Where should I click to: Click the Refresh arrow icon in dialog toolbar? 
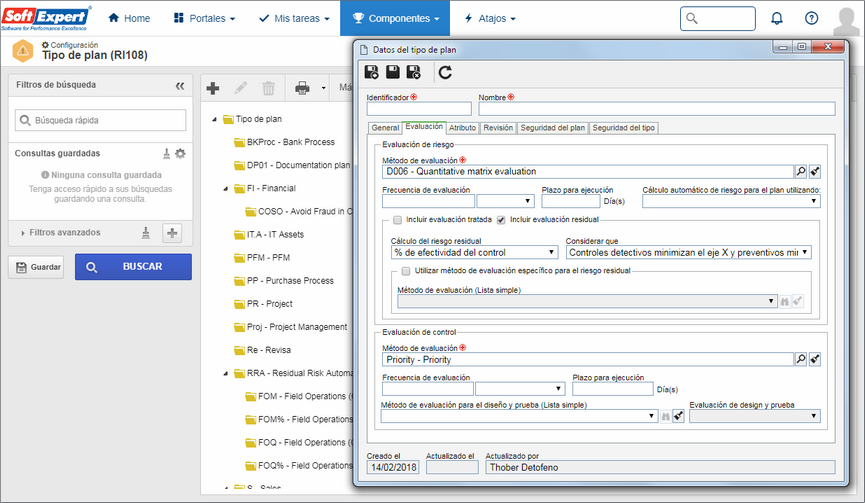point(445,72)
